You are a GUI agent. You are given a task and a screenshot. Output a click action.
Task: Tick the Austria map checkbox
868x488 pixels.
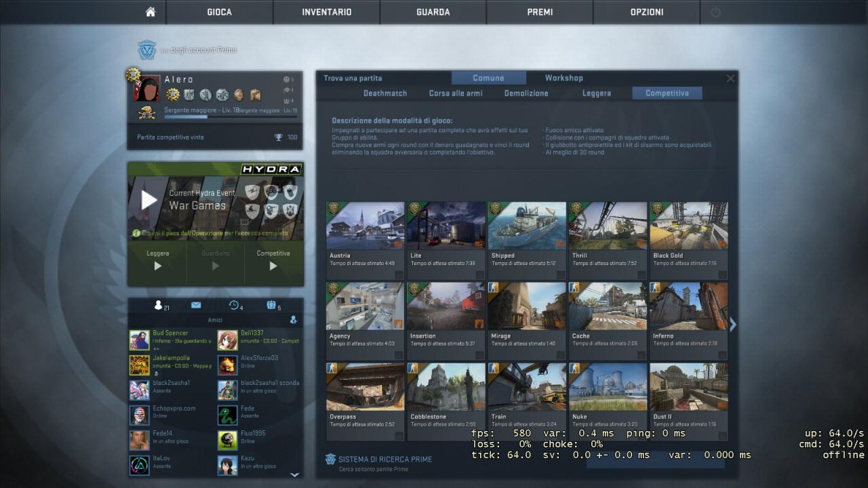pyautogui.click(x=399, y=274)
